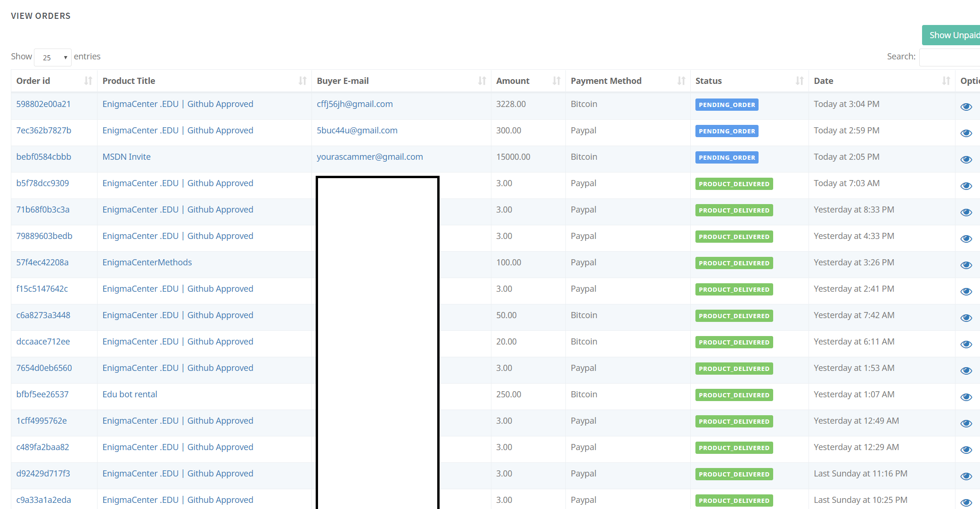Open order id bfbf5ee26537 link

click(42, 394)
